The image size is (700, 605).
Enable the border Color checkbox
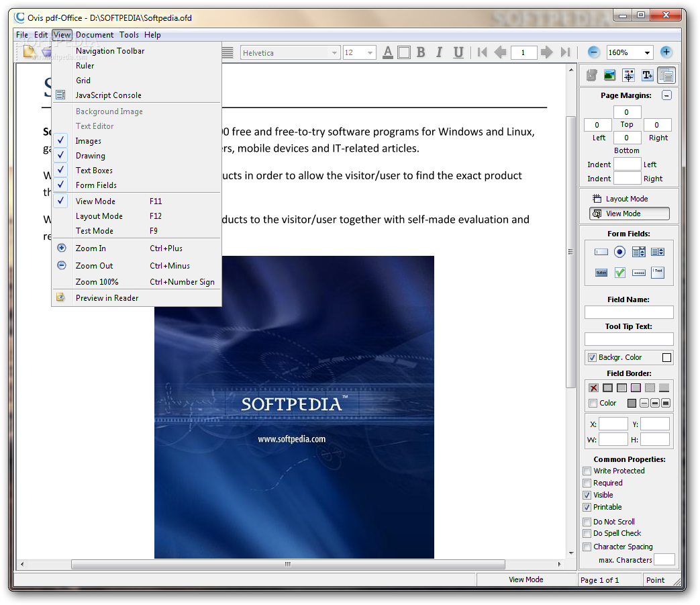(593, 403)
